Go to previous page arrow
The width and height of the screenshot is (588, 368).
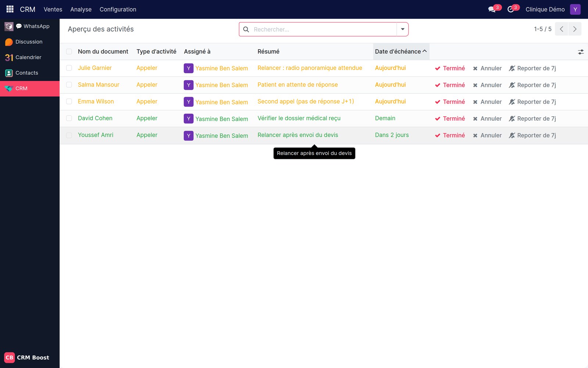point(562,29)
